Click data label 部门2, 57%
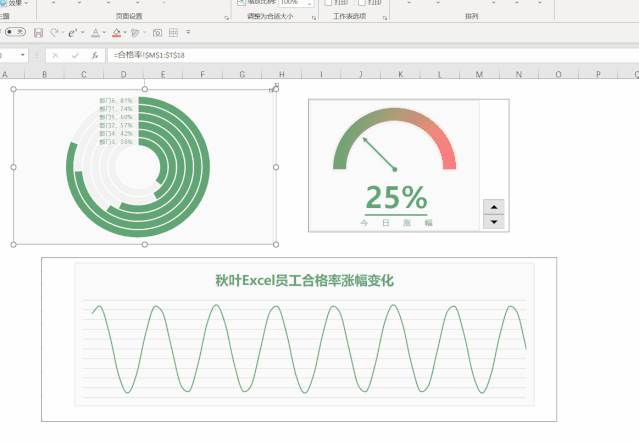Viewport: 639px width, 442px height. click(x=116, y=125)
